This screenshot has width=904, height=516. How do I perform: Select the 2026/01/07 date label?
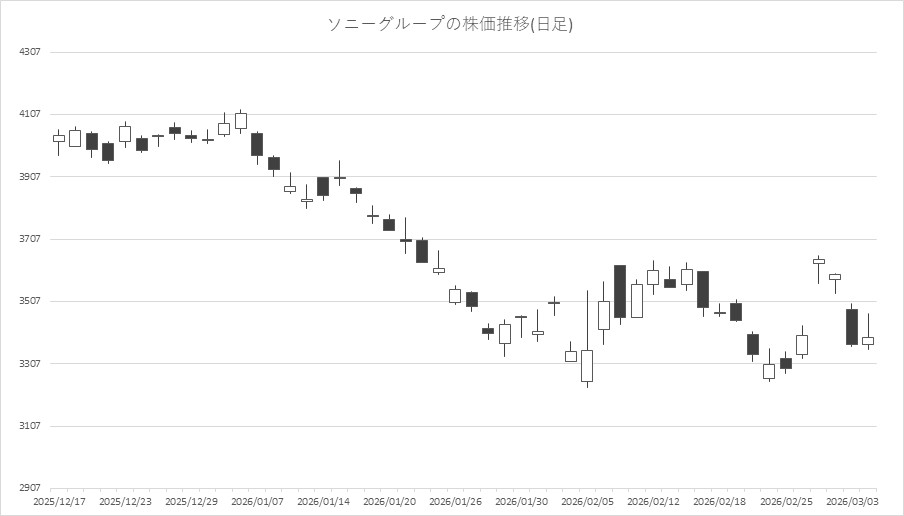click(x=257, y=500)
